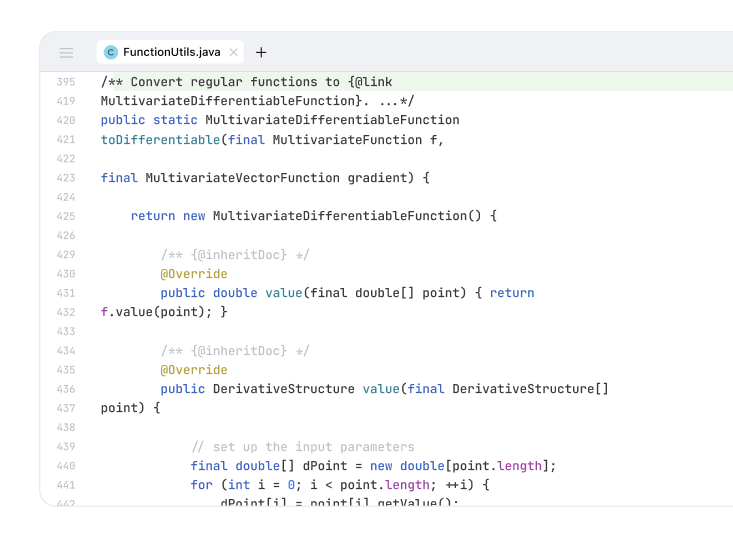Click the {@inheritDoc} comment on line 429
Viewport: 733px width, 539px height.
pos(234,255)
